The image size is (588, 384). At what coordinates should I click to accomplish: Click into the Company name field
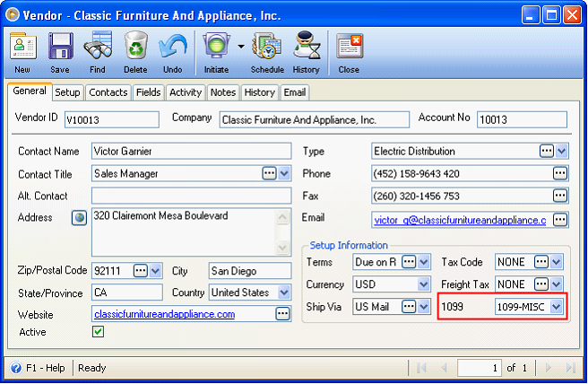315,119
